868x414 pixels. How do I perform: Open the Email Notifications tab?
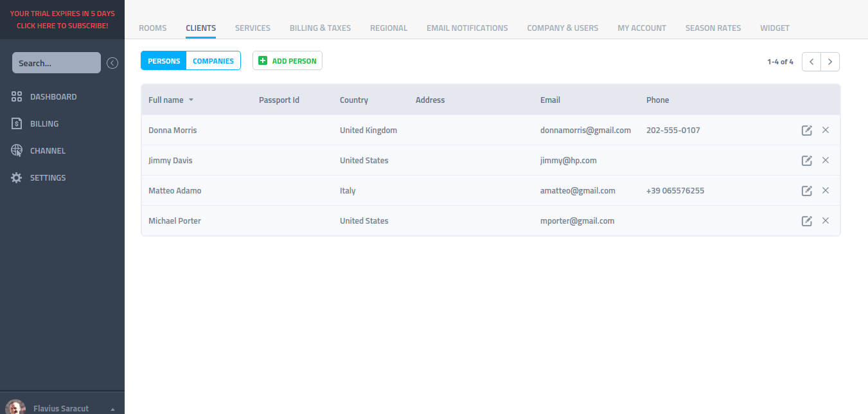click(x=467, y=28)
